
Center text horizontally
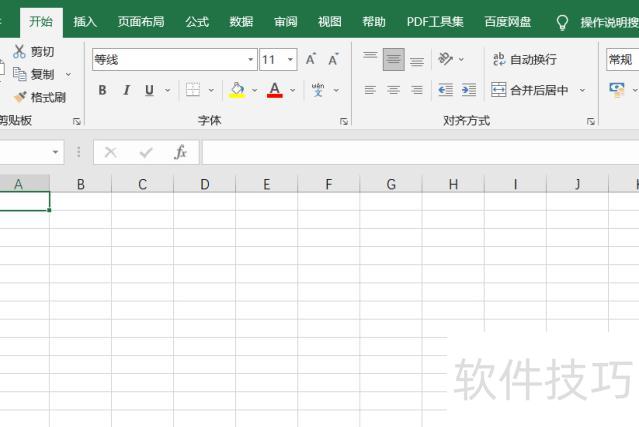point(393,90)
